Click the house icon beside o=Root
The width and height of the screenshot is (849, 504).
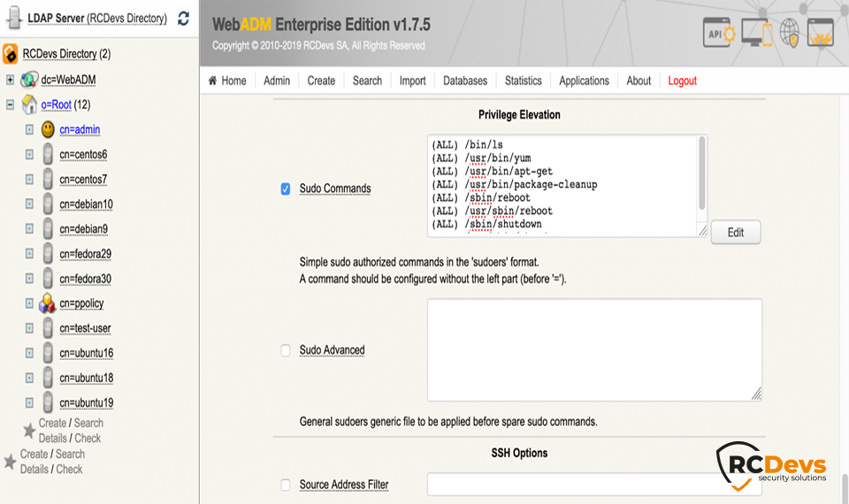click(29, 105)
